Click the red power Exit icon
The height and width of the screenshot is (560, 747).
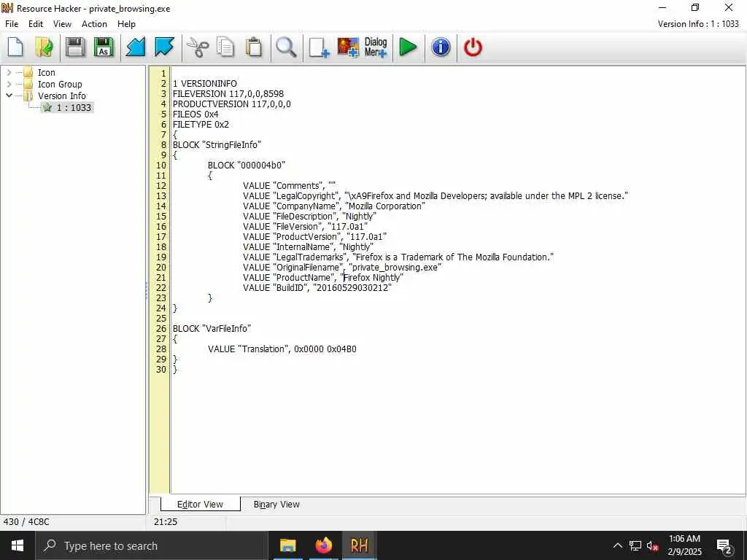tap(473, 47)
